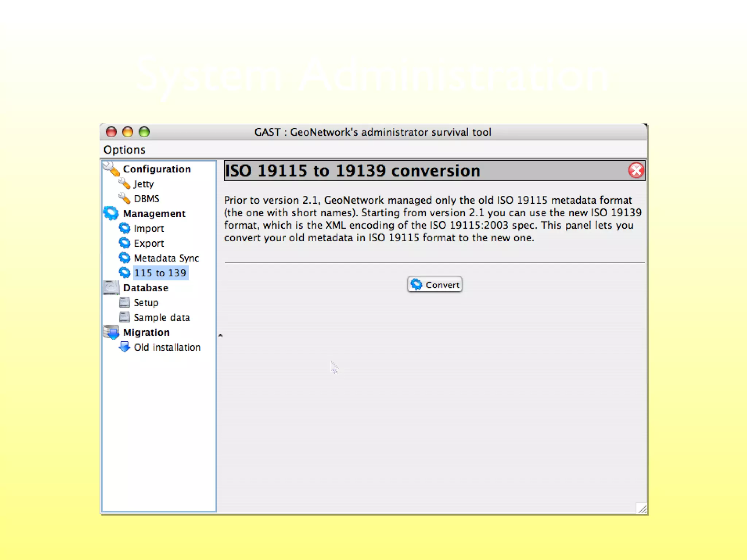Click the green zoom window button
Viewport: 747px width, 560px height.
(144, 132)
